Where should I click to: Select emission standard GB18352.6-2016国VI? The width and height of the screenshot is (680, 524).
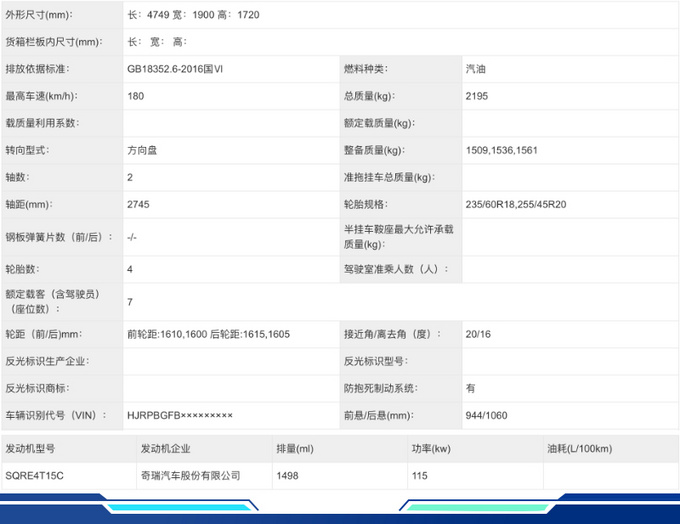(175, 69)
